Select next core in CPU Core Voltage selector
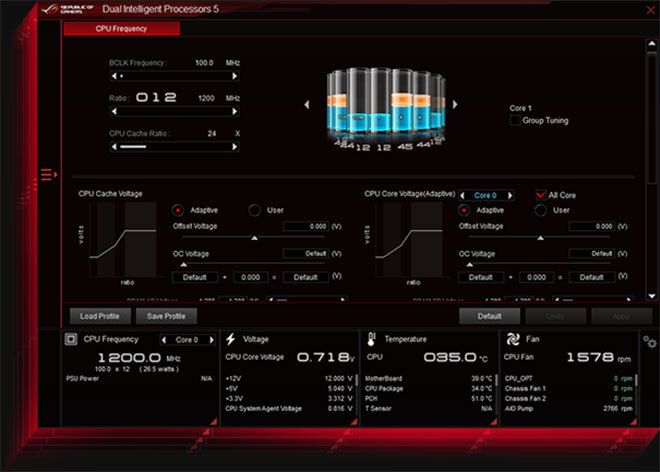This screenshot has height=472, width=660. tap(510, 195)
